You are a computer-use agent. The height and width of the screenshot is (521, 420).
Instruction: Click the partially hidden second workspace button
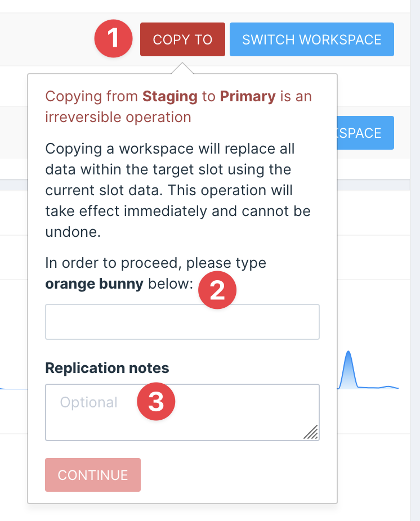click(x=365, y=133)
